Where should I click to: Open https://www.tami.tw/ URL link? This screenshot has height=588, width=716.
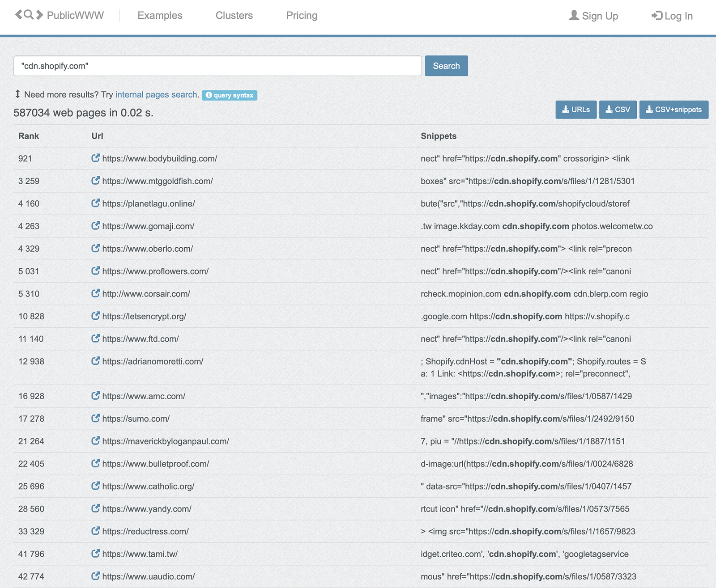tap(140, 554)
